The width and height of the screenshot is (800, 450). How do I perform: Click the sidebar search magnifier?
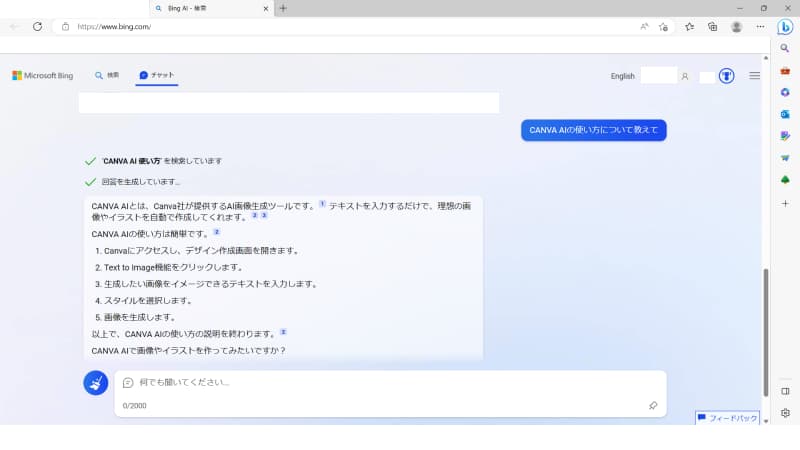click(x=785, y=48)
